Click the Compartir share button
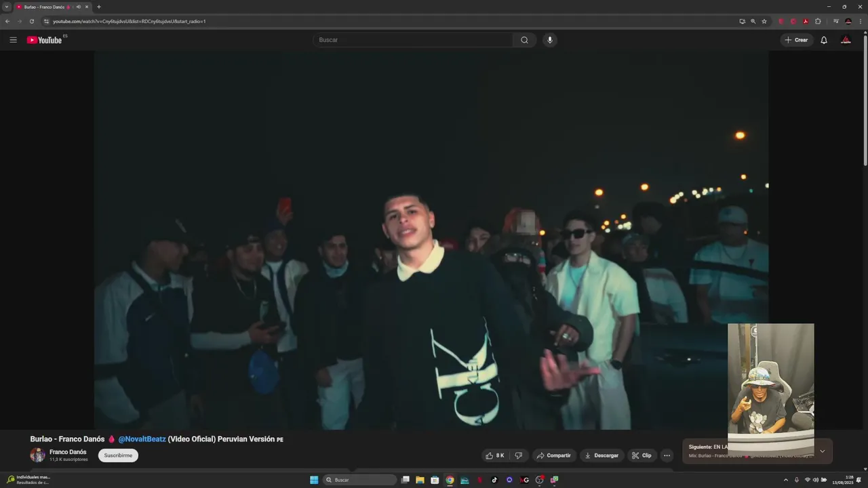Screen dimensions: 868x488 554,455
